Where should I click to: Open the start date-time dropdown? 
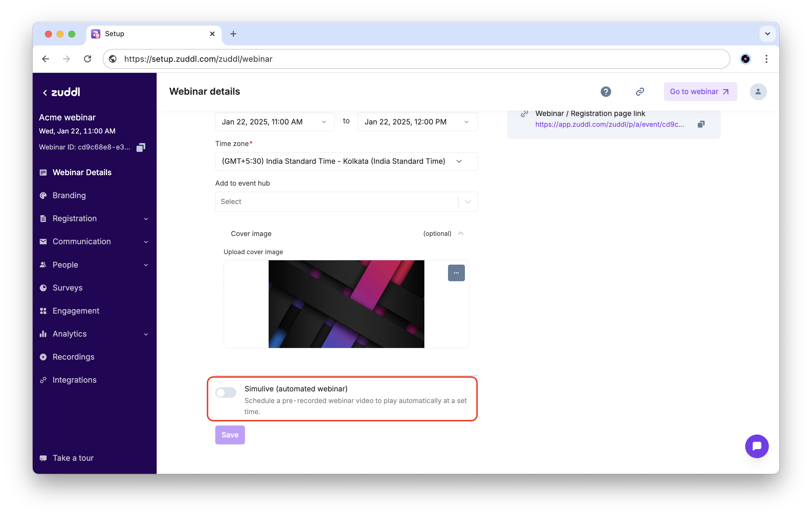(274, 122)
